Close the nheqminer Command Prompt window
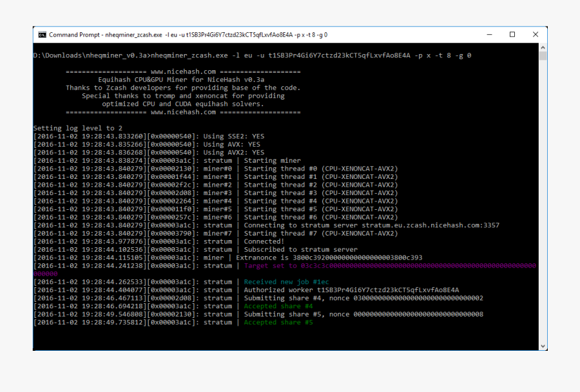 click(536, 35)
